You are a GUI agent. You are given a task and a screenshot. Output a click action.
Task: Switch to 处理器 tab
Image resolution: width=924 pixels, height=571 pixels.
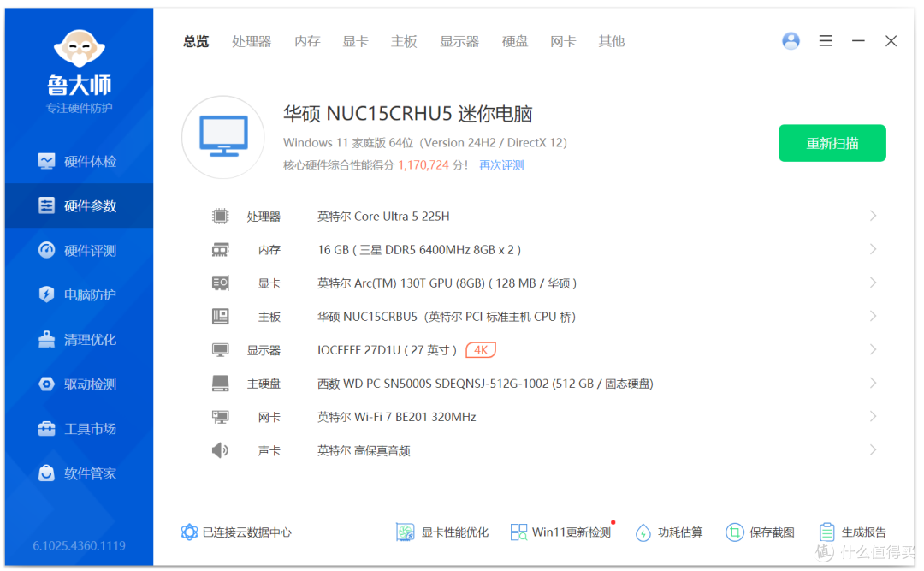252,41
